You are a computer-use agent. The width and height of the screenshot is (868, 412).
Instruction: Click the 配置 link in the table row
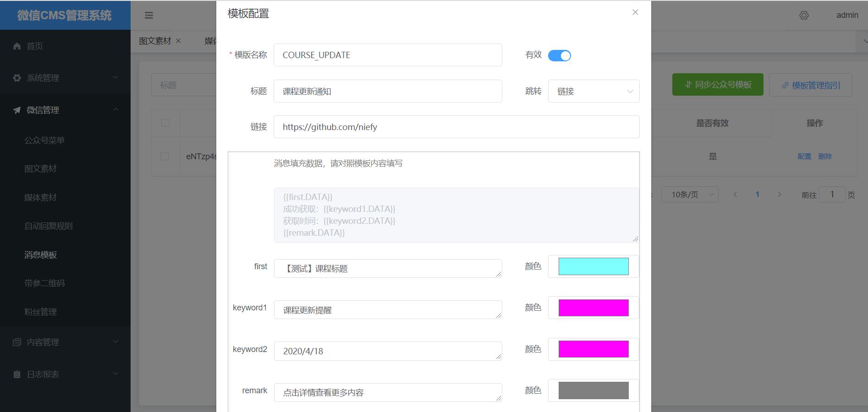click(x=804, y=156)
